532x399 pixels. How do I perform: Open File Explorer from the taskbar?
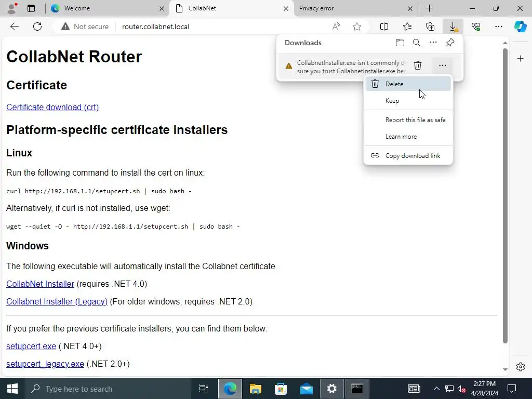tap(255, 389)
